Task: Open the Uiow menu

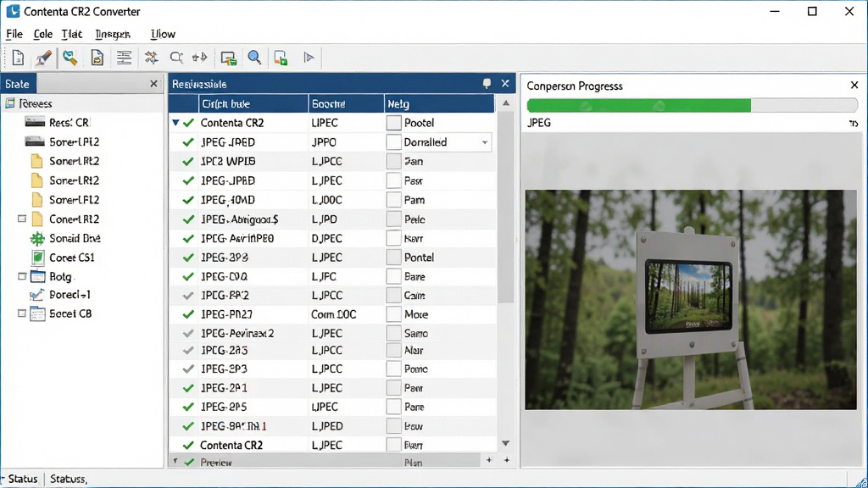Action: 163,34
